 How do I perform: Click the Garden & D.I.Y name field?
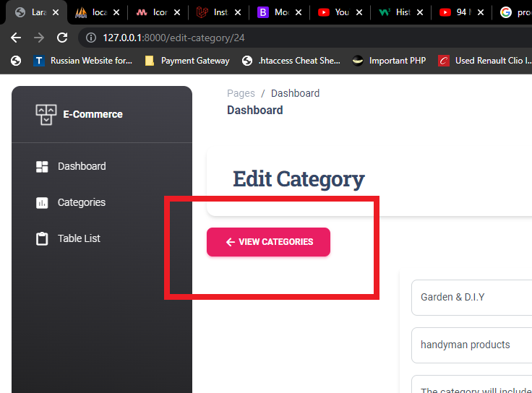coord(471,298)
